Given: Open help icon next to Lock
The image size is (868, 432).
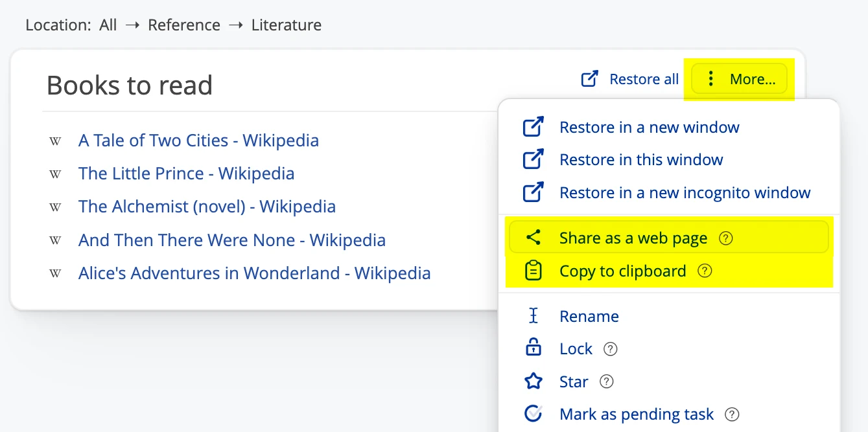Looking at the screenshot, I should (x=610, y=349).
